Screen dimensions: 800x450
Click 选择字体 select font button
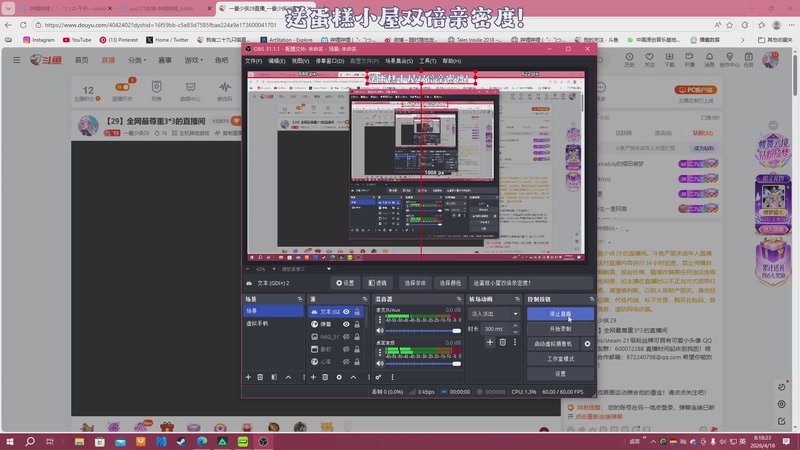pos(415,283)
